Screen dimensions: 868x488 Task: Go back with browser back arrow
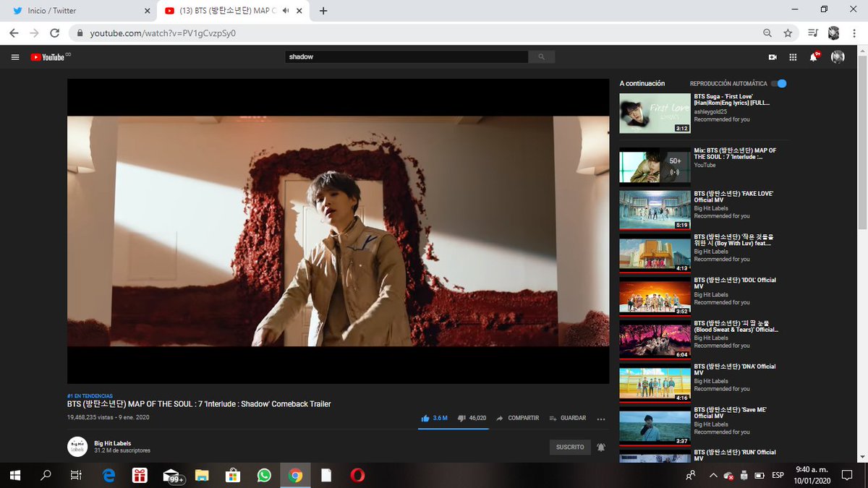[14, 33]
